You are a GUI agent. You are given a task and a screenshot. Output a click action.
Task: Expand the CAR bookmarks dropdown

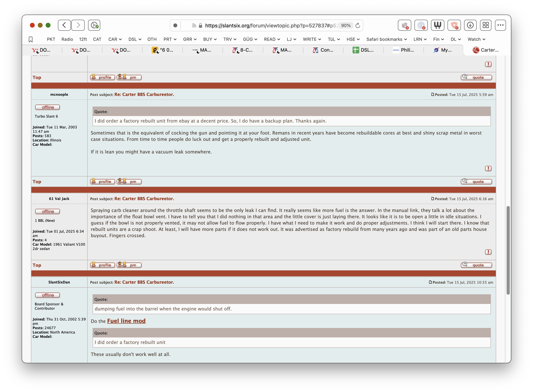click(115, 39)
